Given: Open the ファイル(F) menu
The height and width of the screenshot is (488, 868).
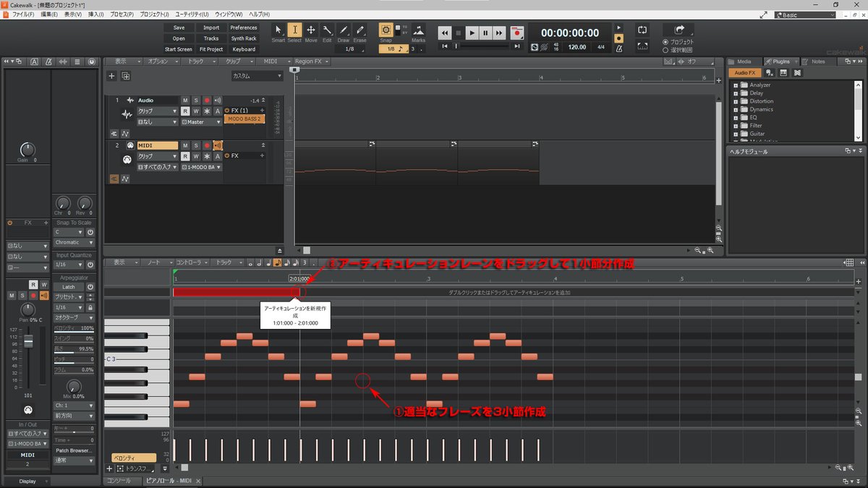Looking at the screenshot, I should [x=23, y=14].
